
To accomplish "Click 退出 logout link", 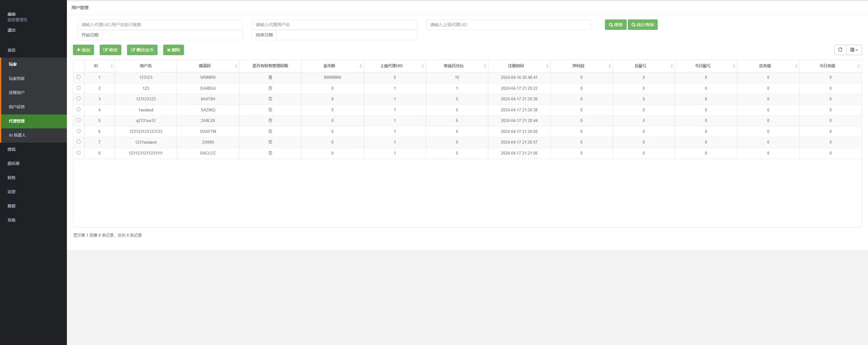I will point(12,30).
